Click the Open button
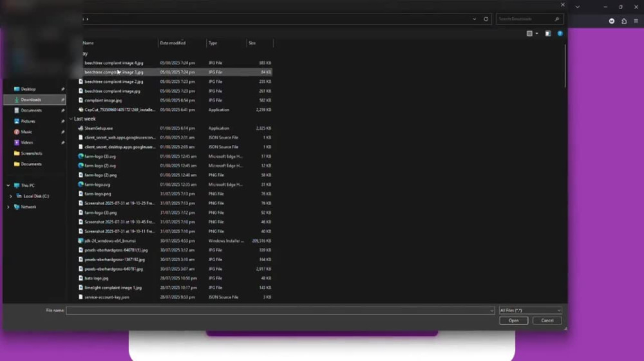Screen dimensions: 644x361 click(x=513, y=320)
